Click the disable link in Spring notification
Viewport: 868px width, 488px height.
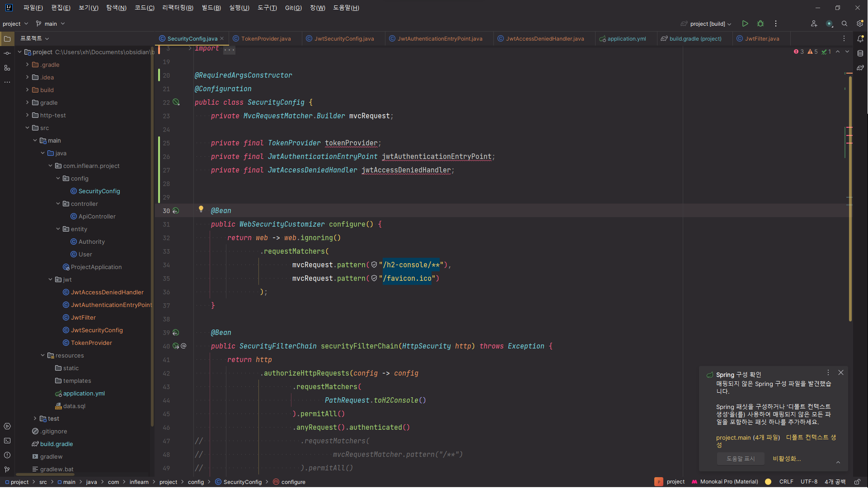[787, 459]
